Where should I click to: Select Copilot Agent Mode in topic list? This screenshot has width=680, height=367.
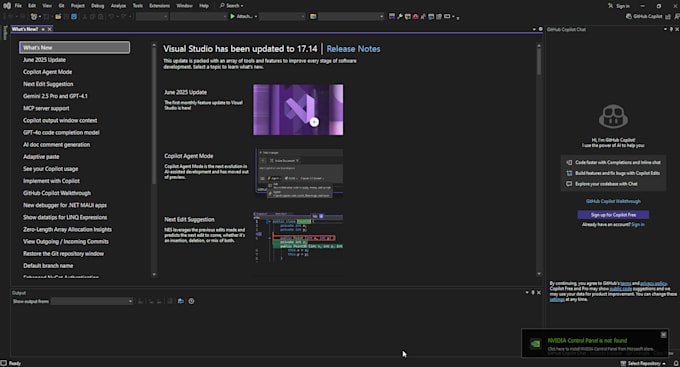pos(48,72)
